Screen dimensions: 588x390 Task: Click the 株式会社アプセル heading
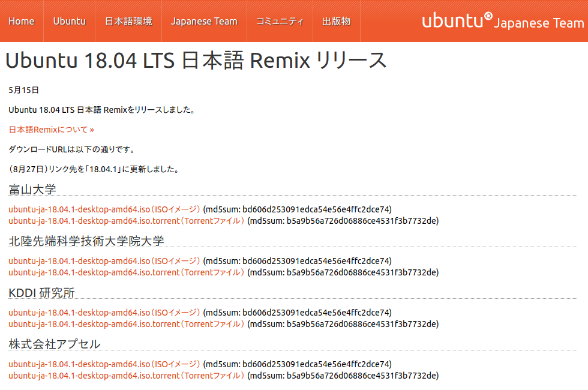(55, 344)
